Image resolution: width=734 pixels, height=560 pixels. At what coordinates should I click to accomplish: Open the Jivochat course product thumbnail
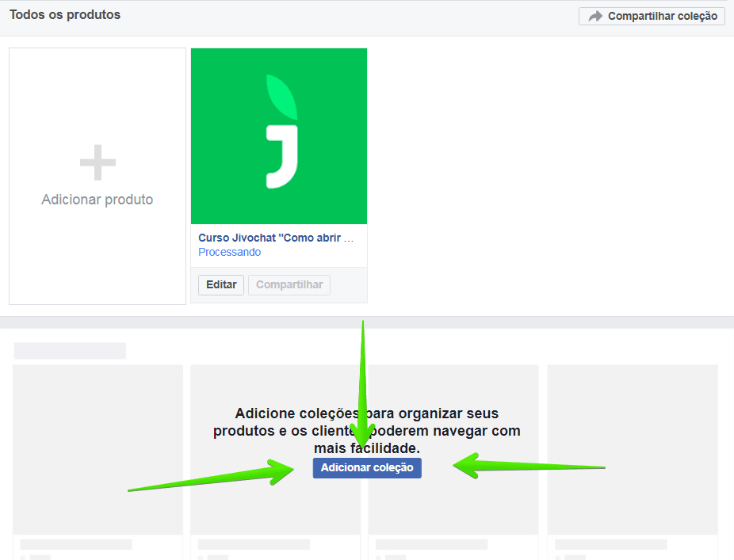click(279, 136)
